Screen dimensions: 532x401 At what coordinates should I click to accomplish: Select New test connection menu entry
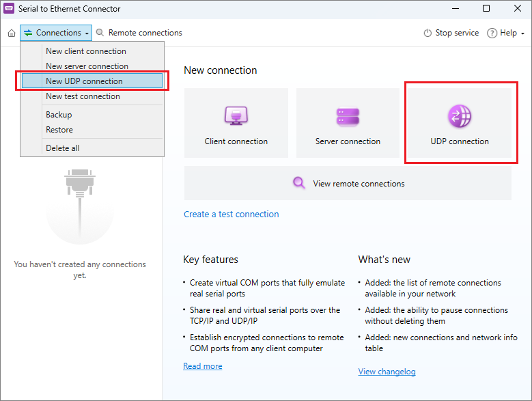click(x=92, y=96)
